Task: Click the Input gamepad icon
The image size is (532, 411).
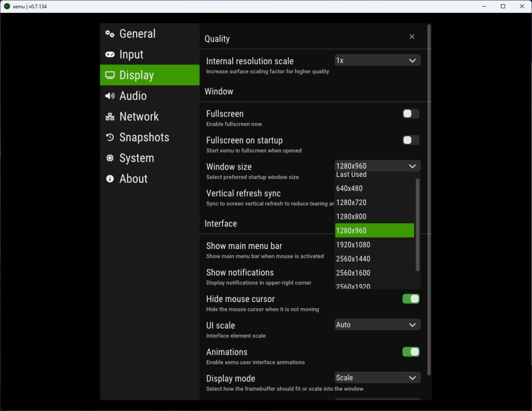Action: (110, 54)
